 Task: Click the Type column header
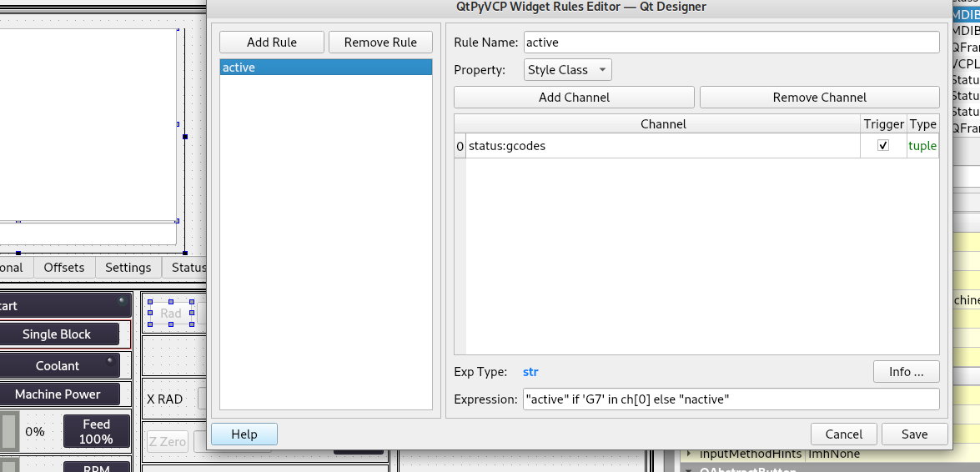coord(923,123)
